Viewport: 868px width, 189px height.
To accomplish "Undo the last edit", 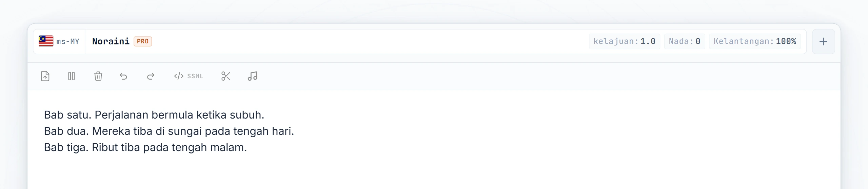I will [x=123, y=76].
